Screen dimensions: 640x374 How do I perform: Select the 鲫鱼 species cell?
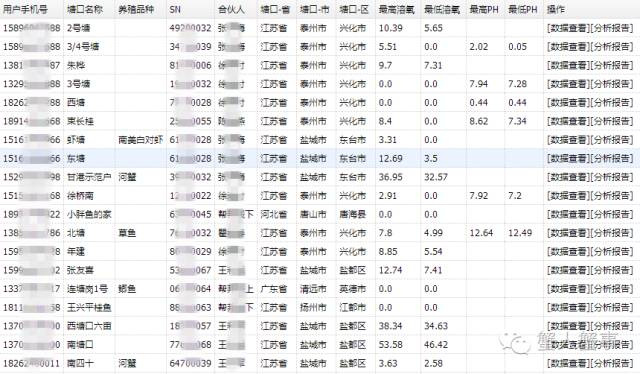(127, 289)
